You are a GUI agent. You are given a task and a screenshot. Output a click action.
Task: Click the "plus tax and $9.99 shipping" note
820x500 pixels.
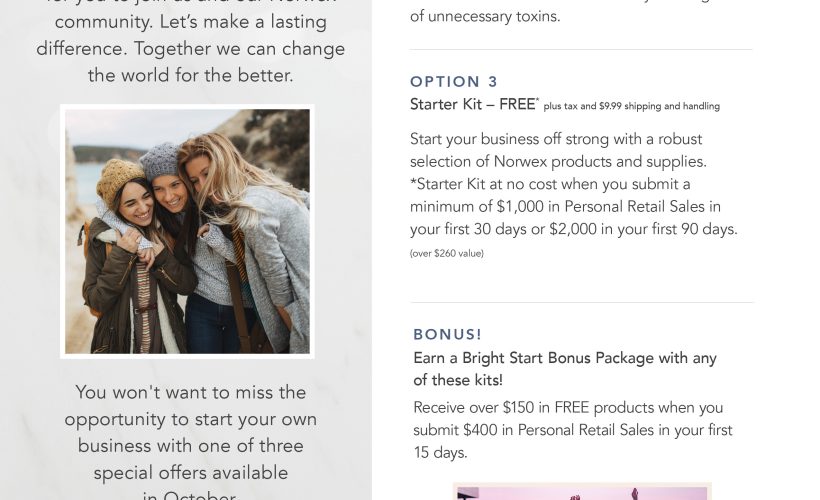[632, 106]
